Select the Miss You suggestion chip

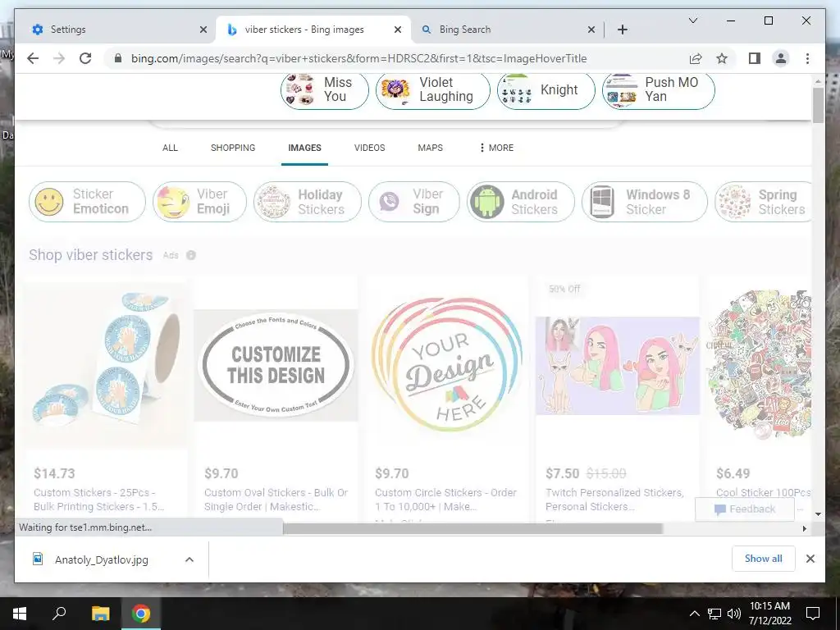click(x=325, y=90)
